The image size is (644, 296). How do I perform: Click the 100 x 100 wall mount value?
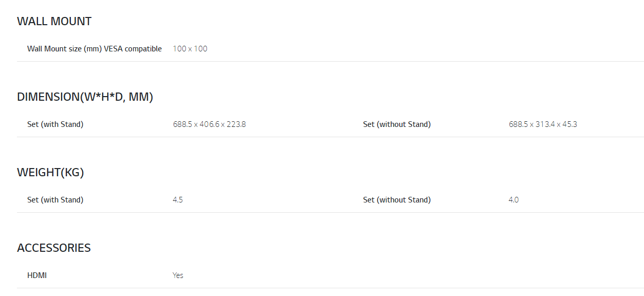pos(190,49)
